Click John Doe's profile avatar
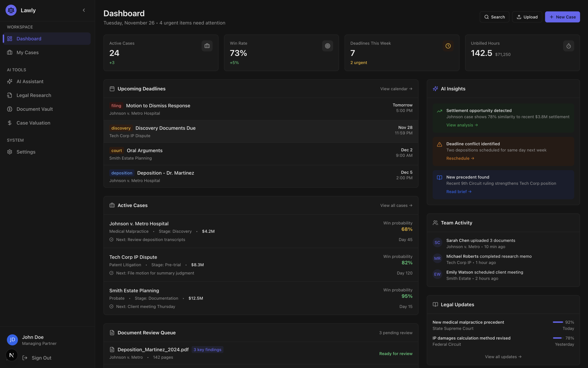Image resolution: width=588 pixels, height=368 pixels. tap(12, 340)
